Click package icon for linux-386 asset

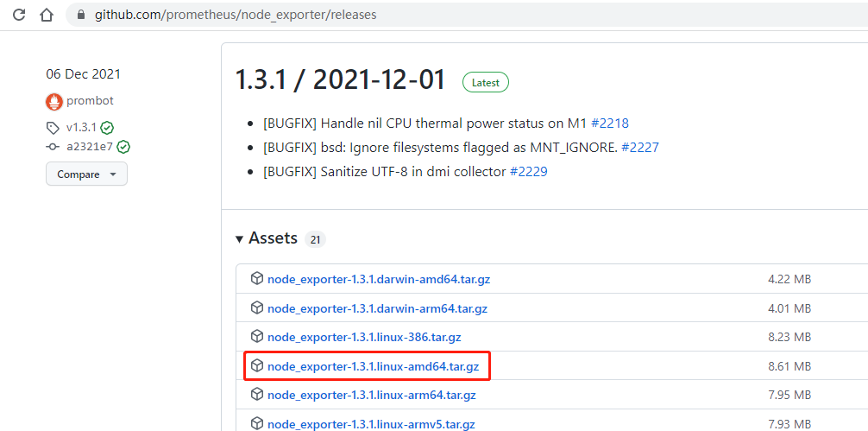tap(256, 336)
